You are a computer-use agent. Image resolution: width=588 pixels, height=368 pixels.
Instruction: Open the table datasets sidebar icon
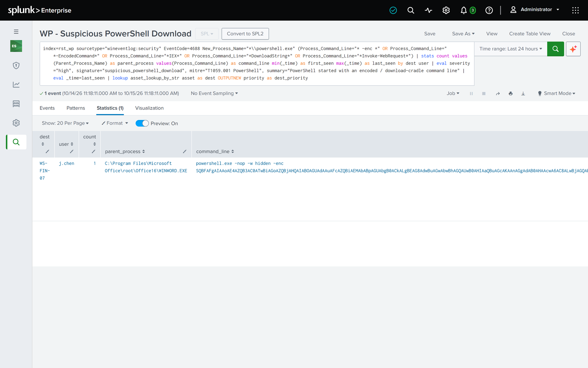pos(16,104)
